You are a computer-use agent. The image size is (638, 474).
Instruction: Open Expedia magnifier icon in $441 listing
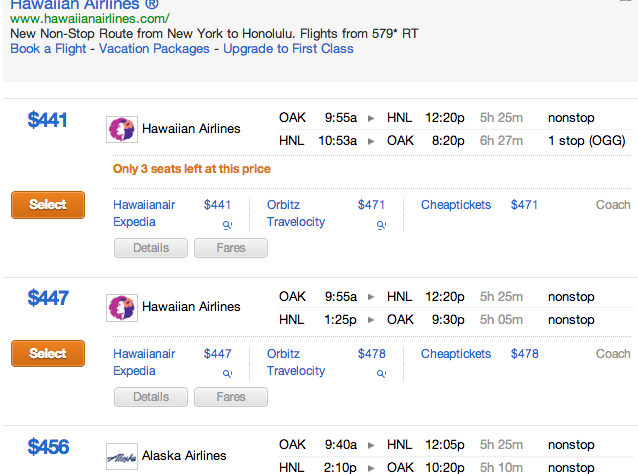(x=227, y=225)
